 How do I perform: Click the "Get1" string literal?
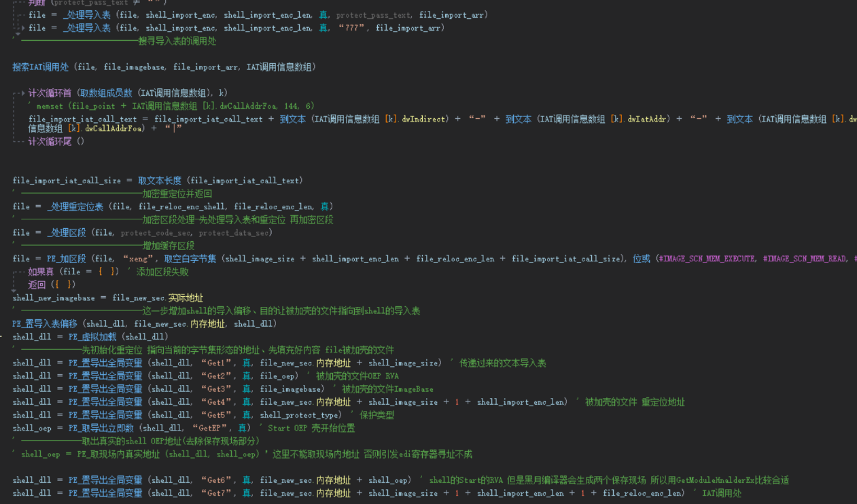216,363
